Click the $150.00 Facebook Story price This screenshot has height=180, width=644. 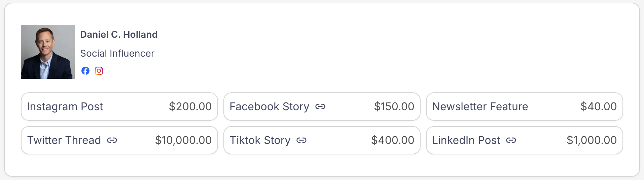394,107
